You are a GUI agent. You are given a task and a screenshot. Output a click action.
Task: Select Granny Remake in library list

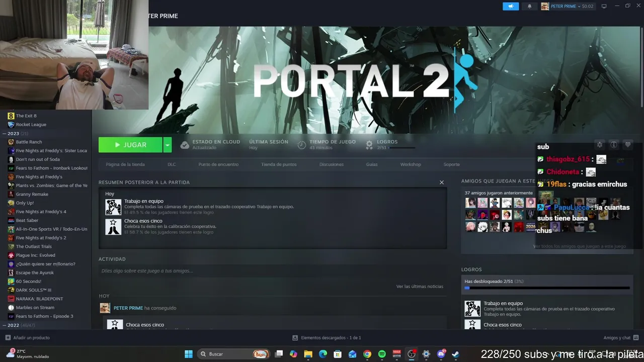[32, 194]
